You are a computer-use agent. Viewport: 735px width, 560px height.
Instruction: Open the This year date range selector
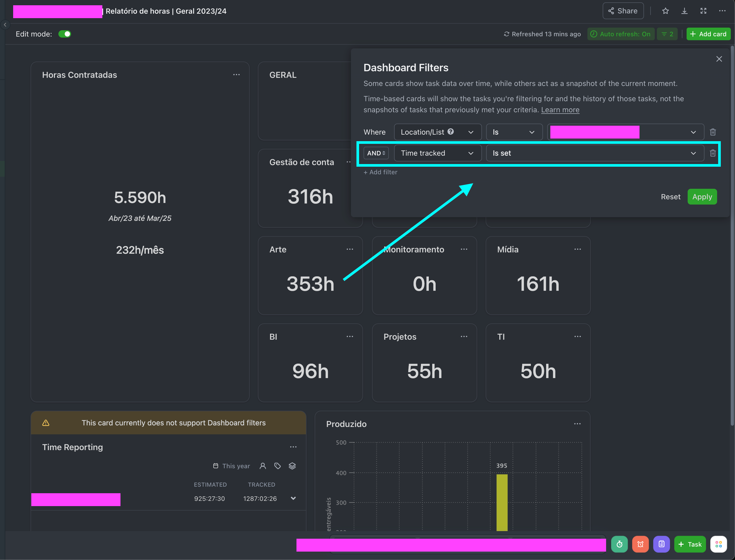[x=231, y=466]
